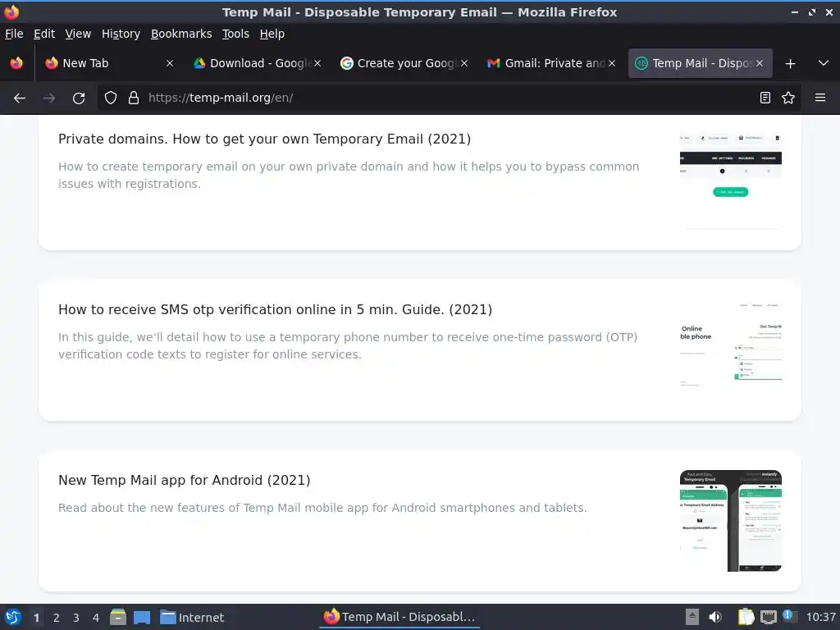Open the Internet launcher in taskbar
This screenshot has height=630, width=840.
pyautogui.click(x=192, y=618)
